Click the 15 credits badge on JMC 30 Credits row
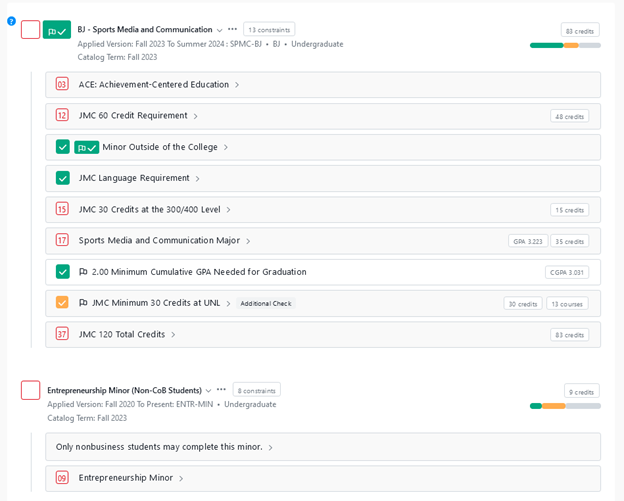The image size is (624, 501). pyautogui.click(x=569, y=210)
